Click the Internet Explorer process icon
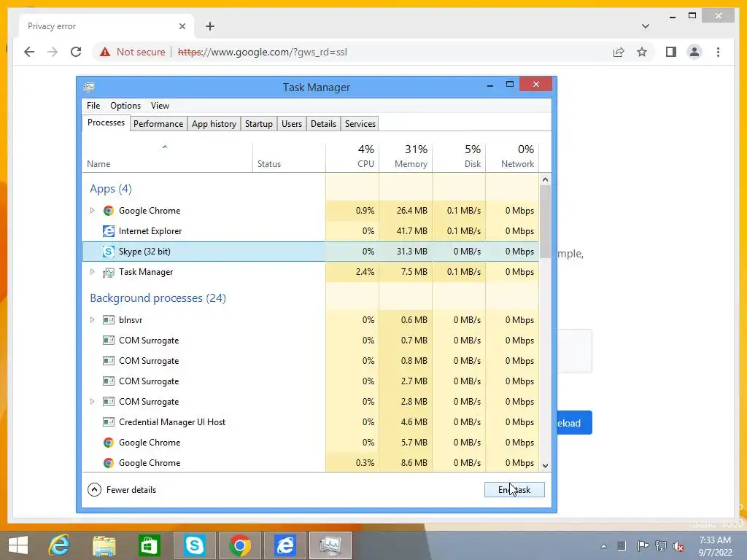Screen dimensions: 747x560 tap(109, 231)
